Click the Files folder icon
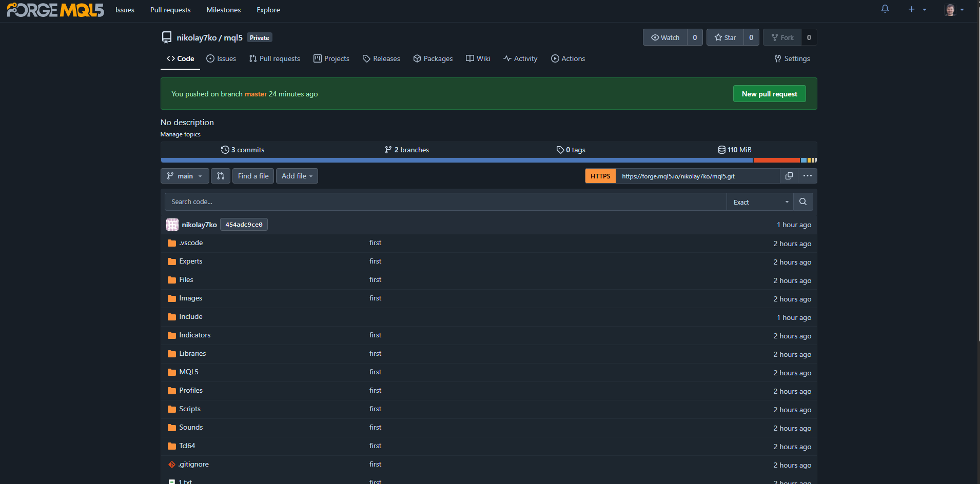Viewport: 980px width, 484px height. coord(172,280)
